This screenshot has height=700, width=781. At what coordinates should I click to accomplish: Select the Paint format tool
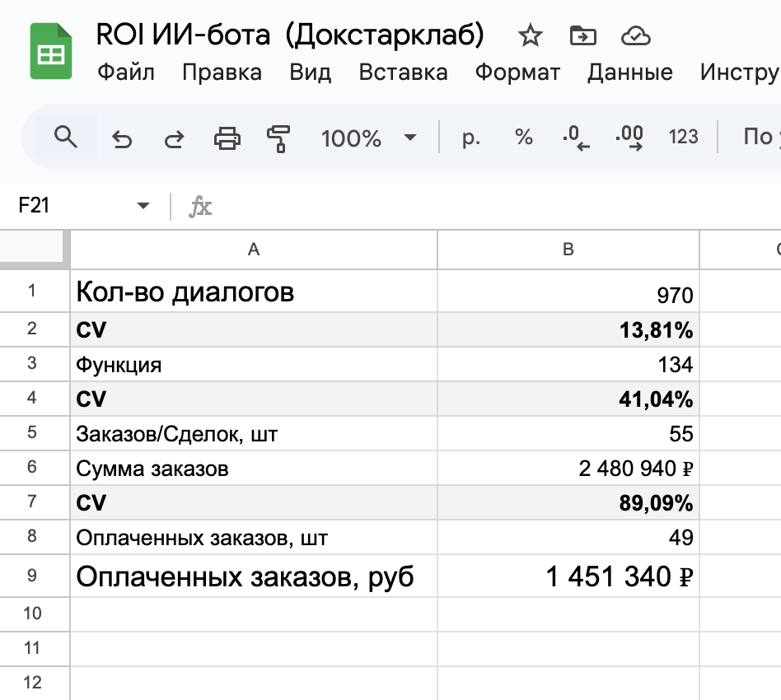tap(278, 138)
